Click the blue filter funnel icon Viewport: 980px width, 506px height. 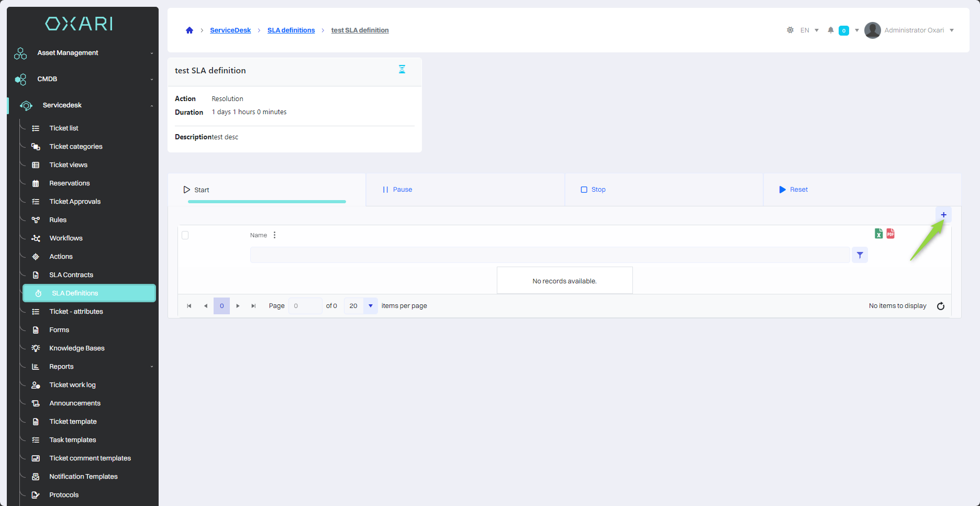click(x=860, y=255)
